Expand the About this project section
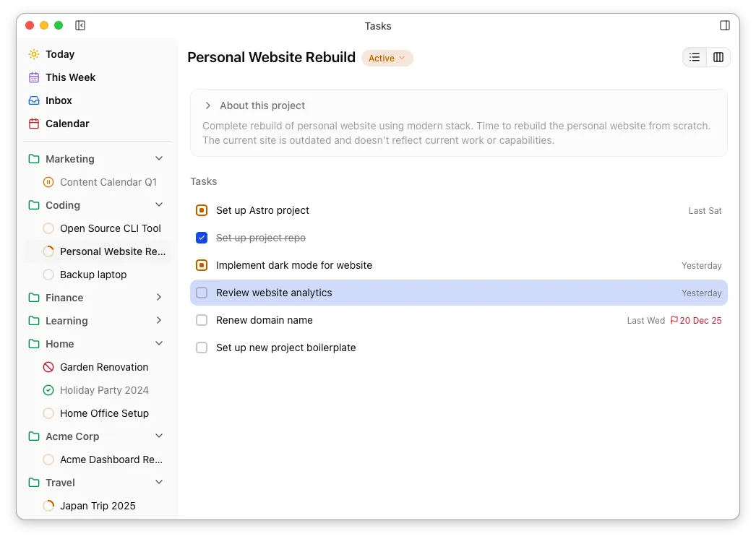The height and width of the screenshot is (539, 756). tap(207, 105)
